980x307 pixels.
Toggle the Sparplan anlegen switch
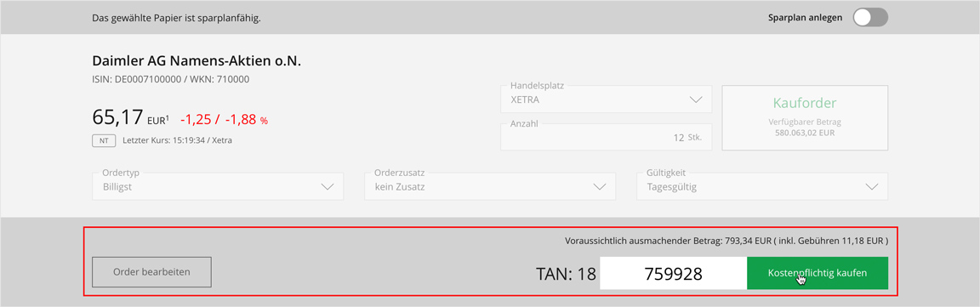870,18
